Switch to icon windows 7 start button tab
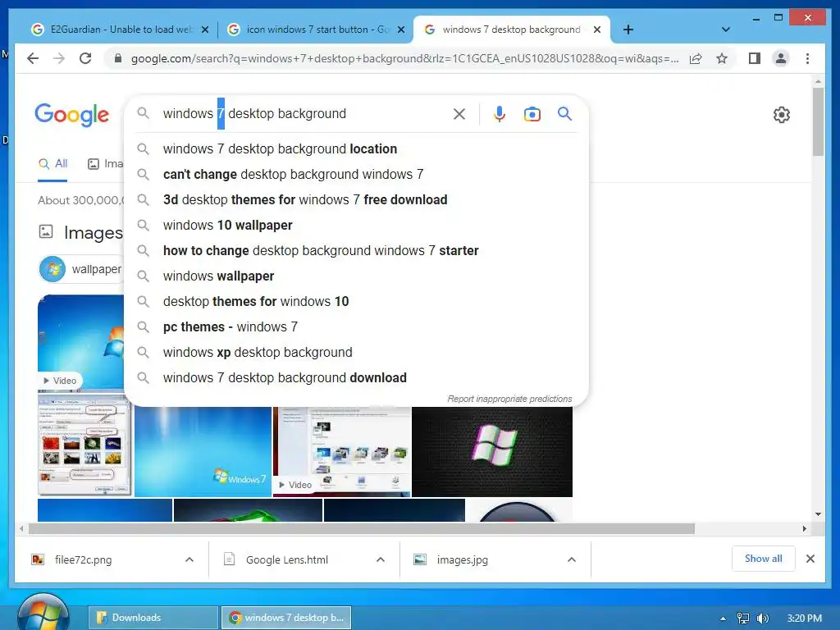The image size is (840, 630). click(x=316, y=30)
